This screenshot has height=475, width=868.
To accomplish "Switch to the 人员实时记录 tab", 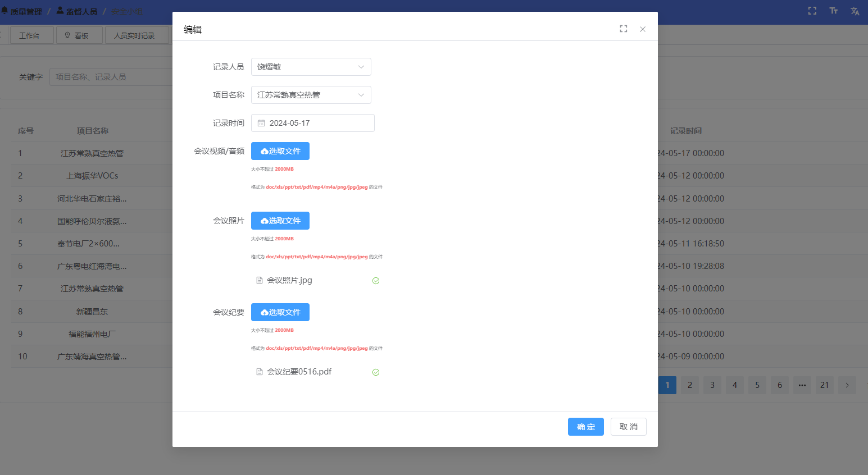I will click(137, 35).
